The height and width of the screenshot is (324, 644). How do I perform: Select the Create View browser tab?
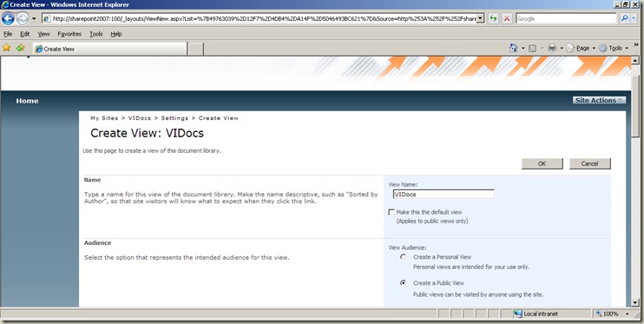109,49
